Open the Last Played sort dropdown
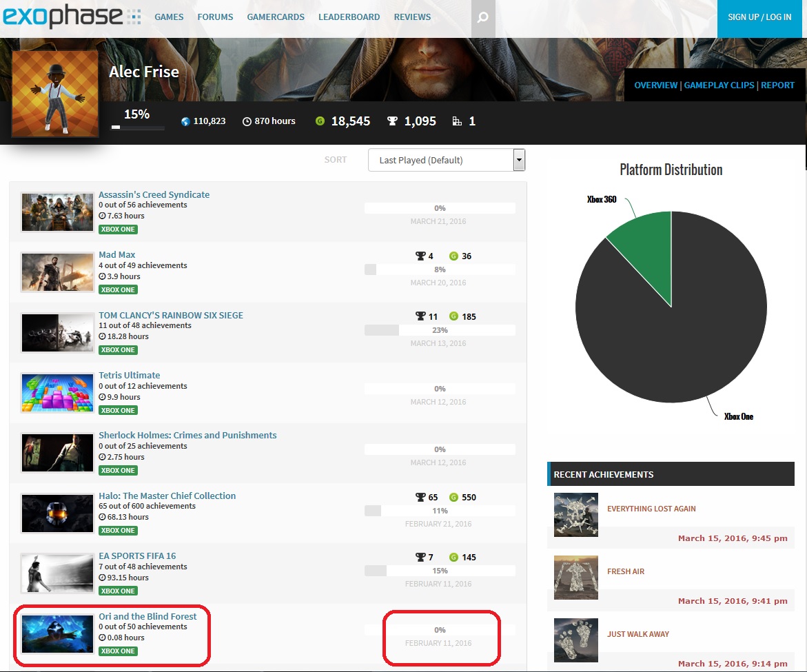 (x=446, y=160)
